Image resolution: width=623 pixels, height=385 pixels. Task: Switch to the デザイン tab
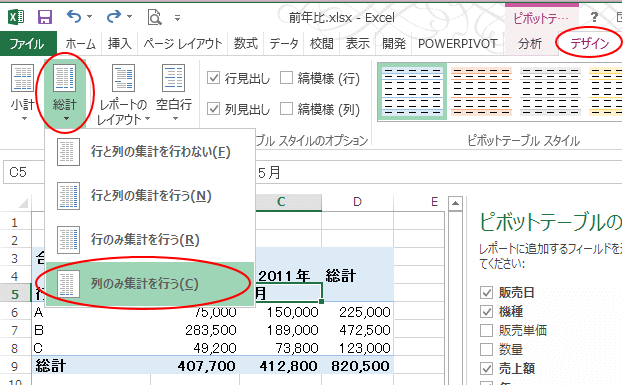(590, 43)
